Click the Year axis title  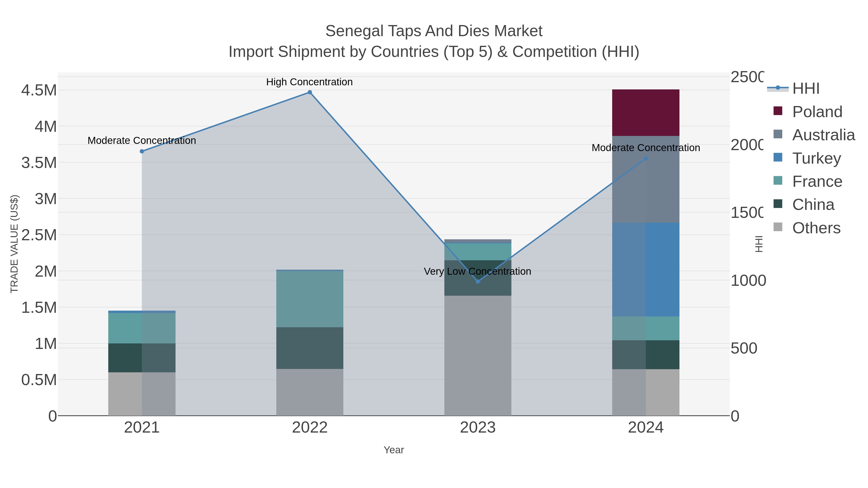[x=393, y=450]
